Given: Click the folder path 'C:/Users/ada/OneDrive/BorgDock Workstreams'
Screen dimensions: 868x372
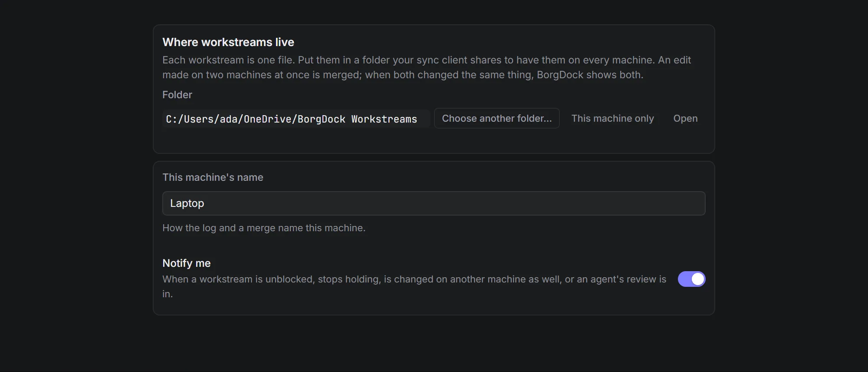Looking at the screenshot, I should (x=296, y=119).
